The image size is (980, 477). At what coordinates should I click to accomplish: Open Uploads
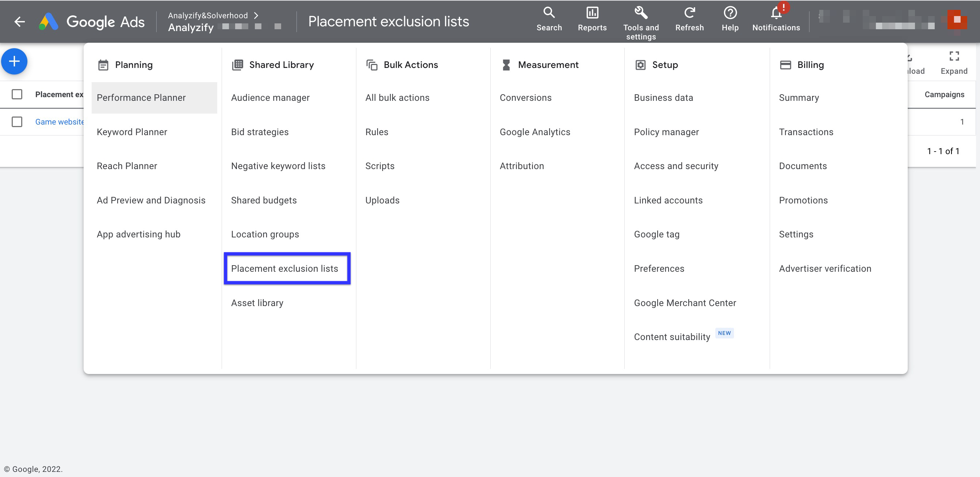382,200
